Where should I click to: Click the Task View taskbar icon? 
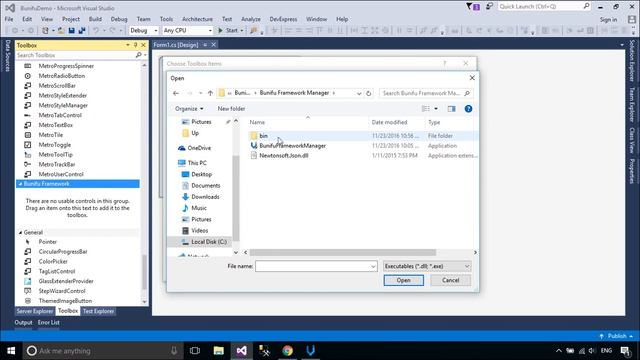coord(195,351)
